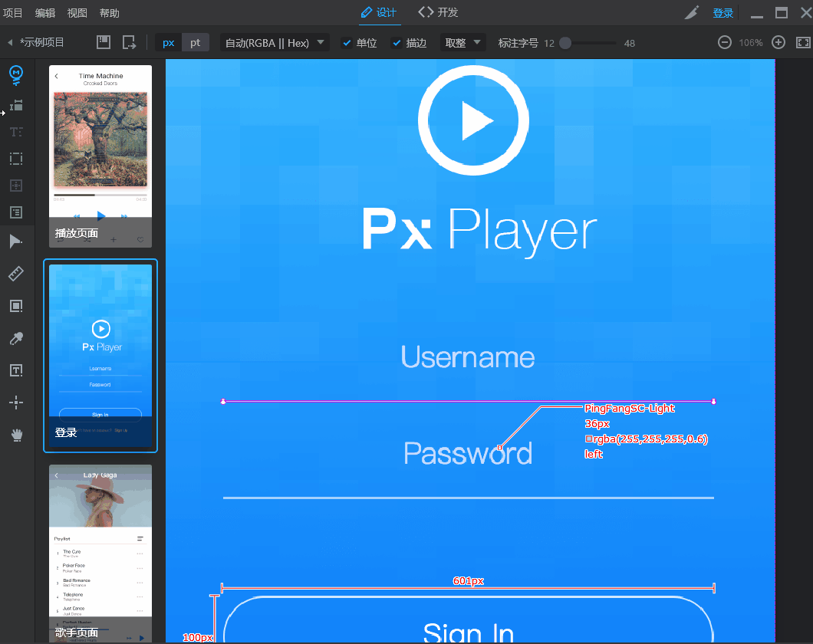
Task: Pick the eyedropper color tool
Action: 16,338
